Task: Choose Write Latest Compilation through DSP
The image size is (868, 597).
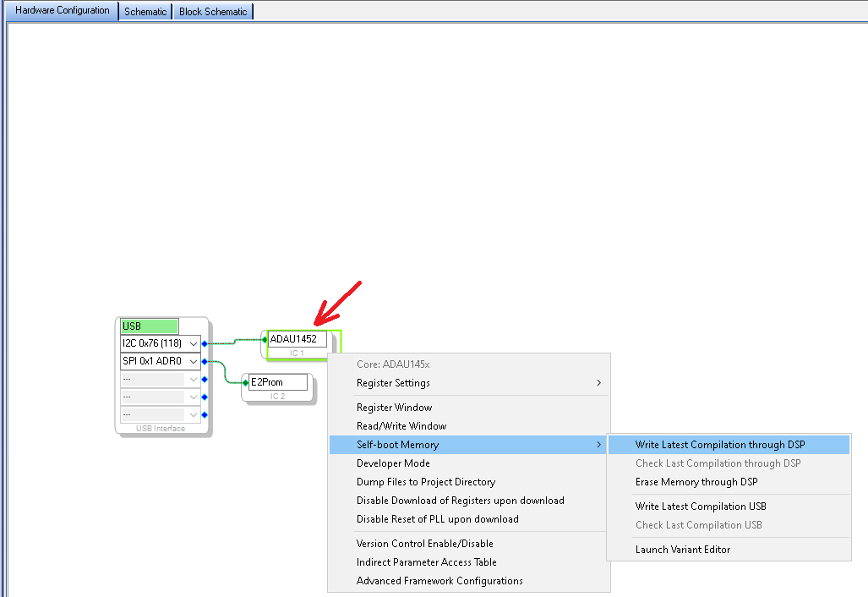Action: pos(720,445)
